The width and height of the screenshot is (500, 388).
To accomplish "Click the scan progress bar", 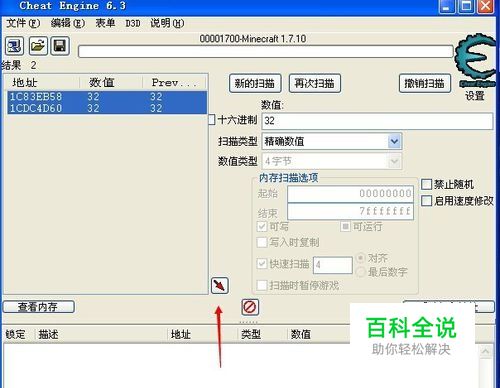I will pos(265,52).
